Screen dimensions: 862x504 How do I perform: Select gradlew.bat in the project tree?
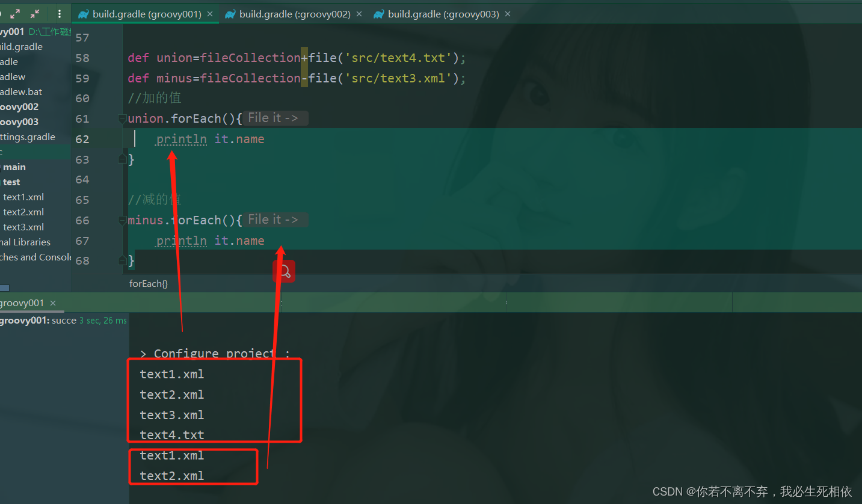[21, 91]
